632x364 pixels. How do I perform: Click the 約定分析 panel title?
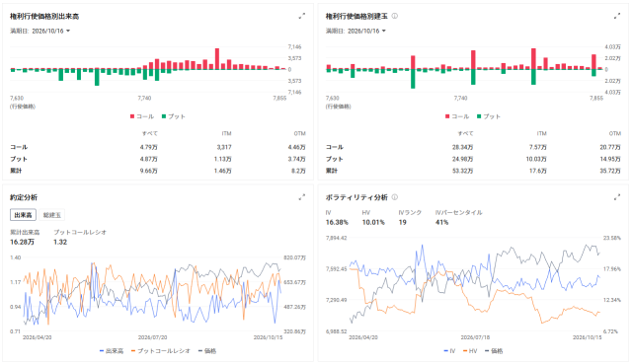pos(24,197)
